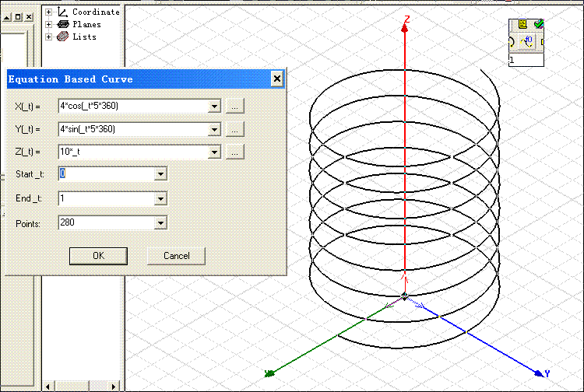Open the X(_t) equation dropdown arrow
Image resolution: width=584 pixels, height=392 pixels.
[x=215, y=107]
